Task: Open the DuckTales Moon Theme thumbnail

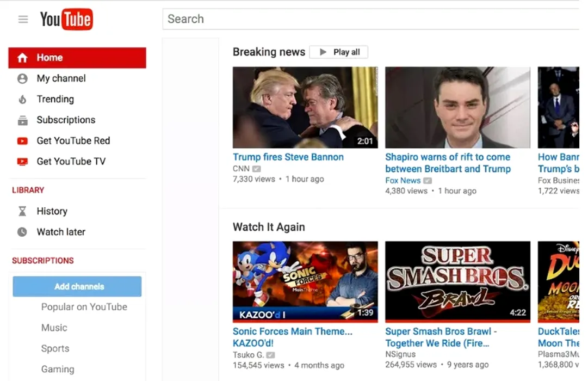Action: (559, 282)
